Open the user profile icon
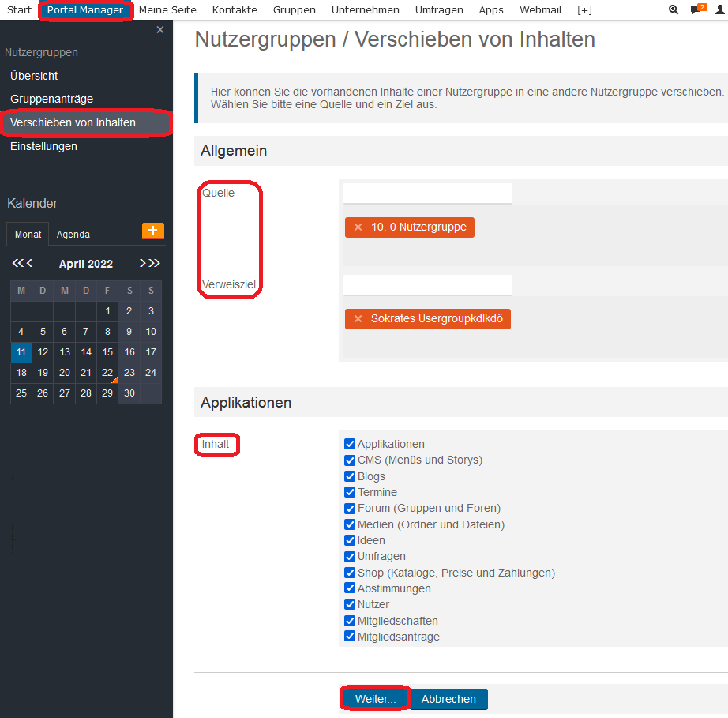This screenshot has width=728, height=718. (719, 9)
